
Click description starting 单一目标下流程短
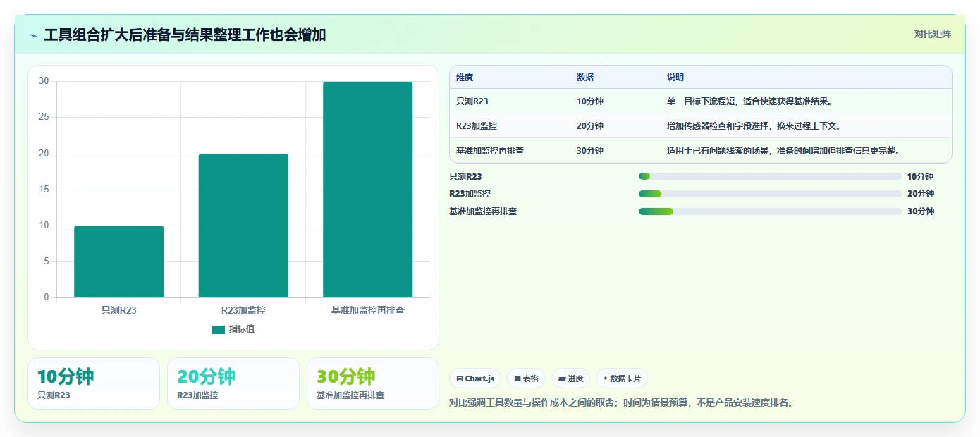pyautogui.click(x=750, y=101)
